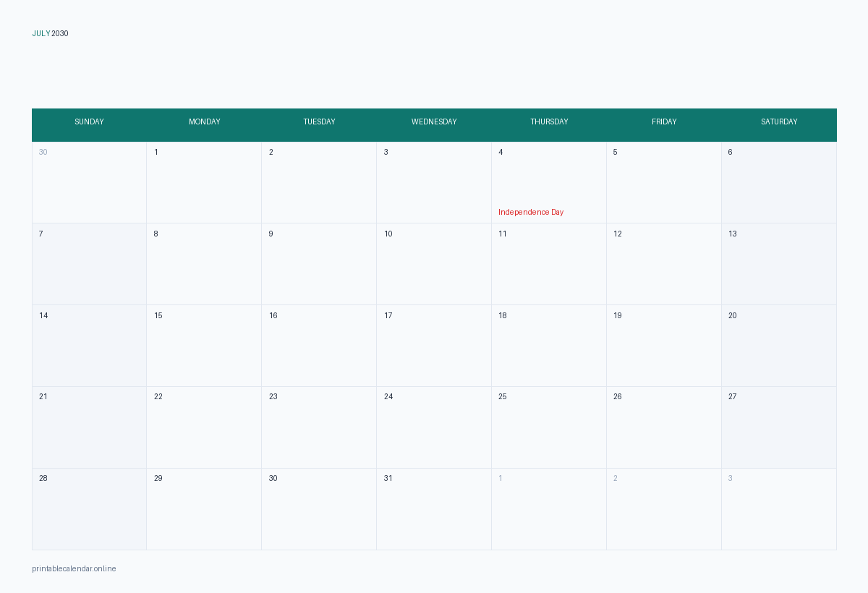Click the July 31 date cell
The image size is (868, 593).
click(434, 509)
